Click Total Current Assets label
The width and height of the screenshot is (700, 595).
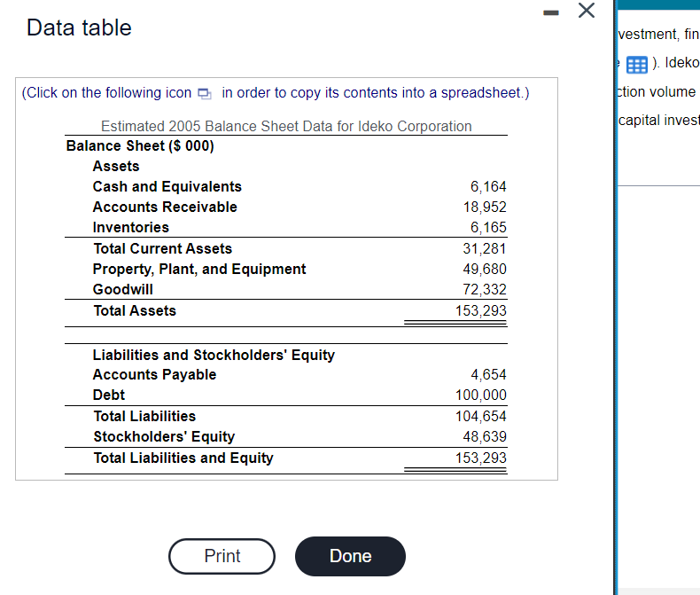click(162, 249)
